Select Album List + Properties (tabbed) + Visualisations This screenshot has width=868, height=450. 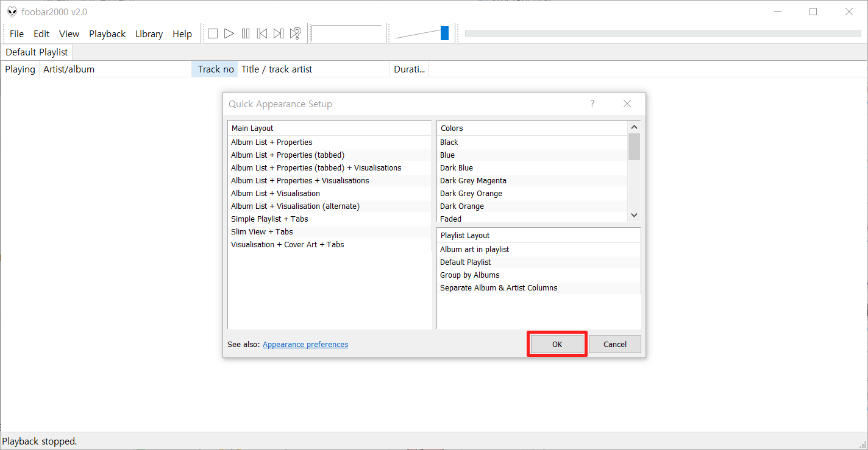point(329,168)
